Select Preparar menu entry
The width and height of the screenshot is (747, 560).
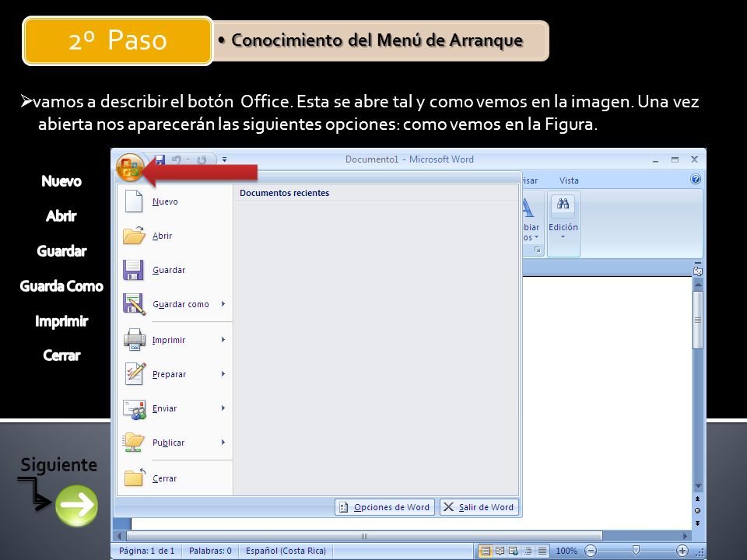click(175, 374)
